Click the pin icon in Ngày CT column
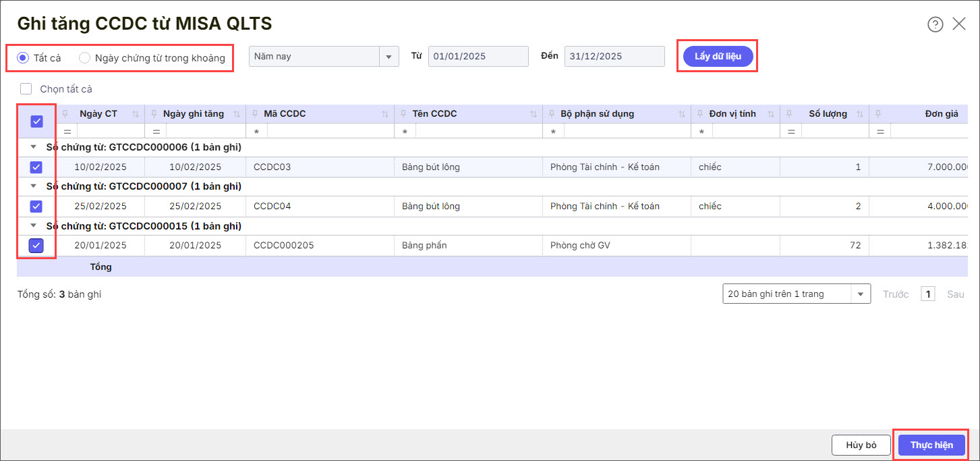This screenshot has height=461, width=980. 65,114
